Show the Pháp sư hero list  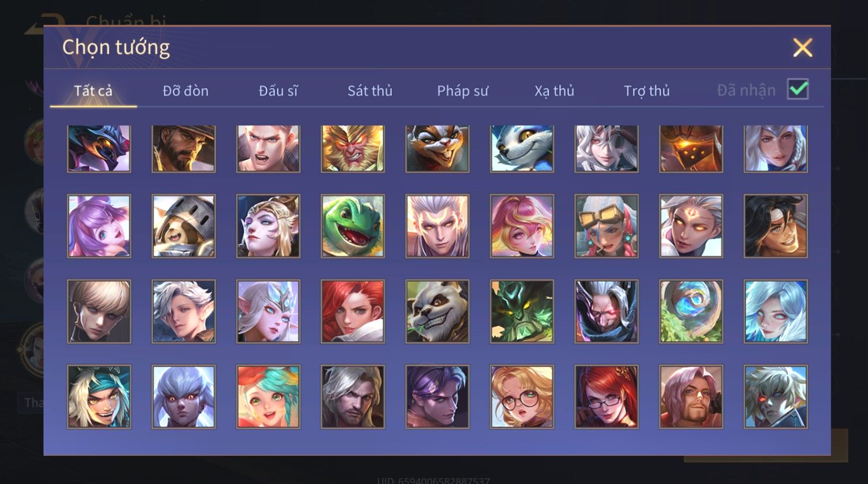tap(462, 91)
